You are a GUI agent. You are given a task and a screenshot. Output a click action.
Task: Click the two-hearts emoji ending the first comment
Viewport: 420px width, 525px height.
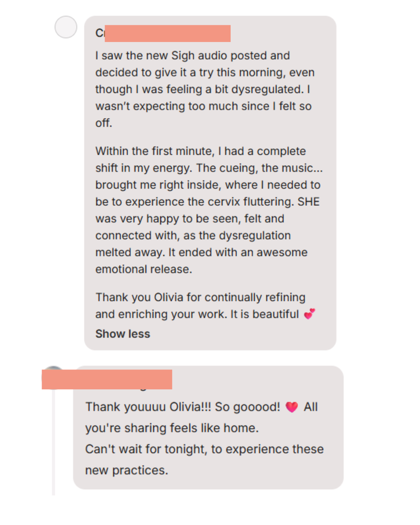tap(310, 313)
